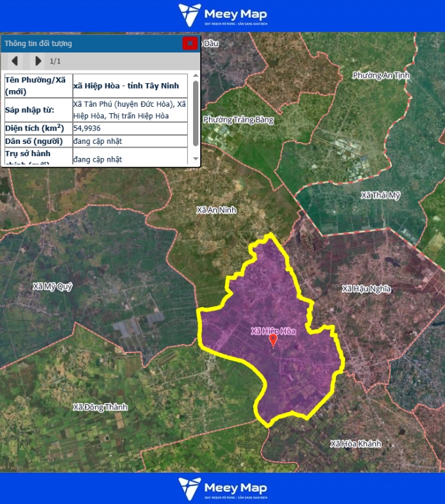Viewport: 445px width, 504px height.
Task: Click the next record arrow in info panel
Action: (x=38, y=61)
